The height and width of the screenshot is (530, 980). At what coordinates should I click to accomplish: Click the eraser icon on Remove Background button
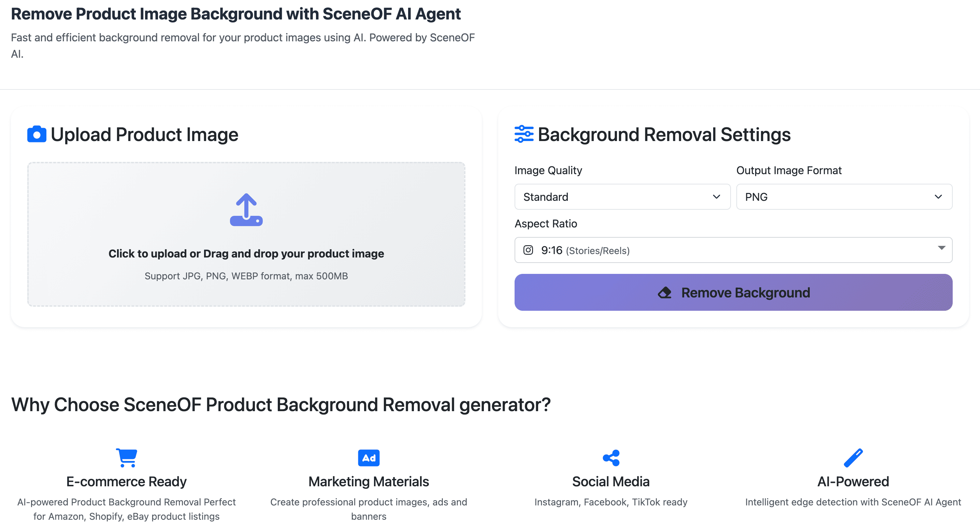coord(665,293)
